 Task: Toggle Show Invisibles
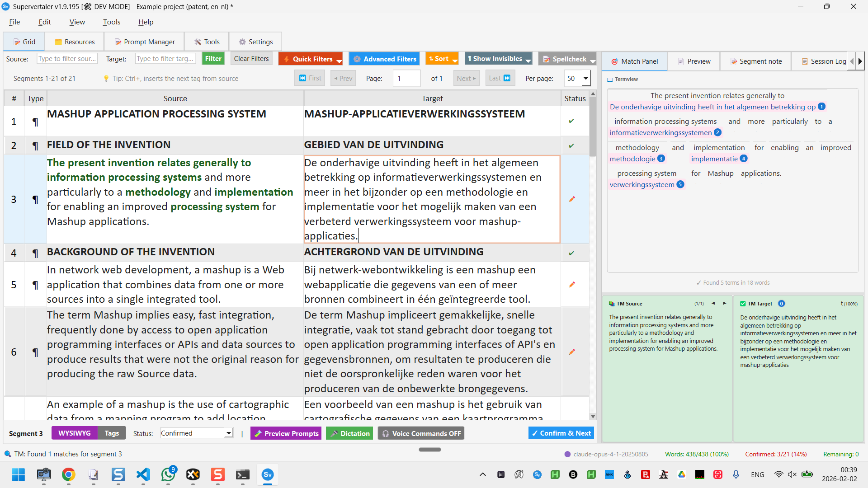(495, 59)
